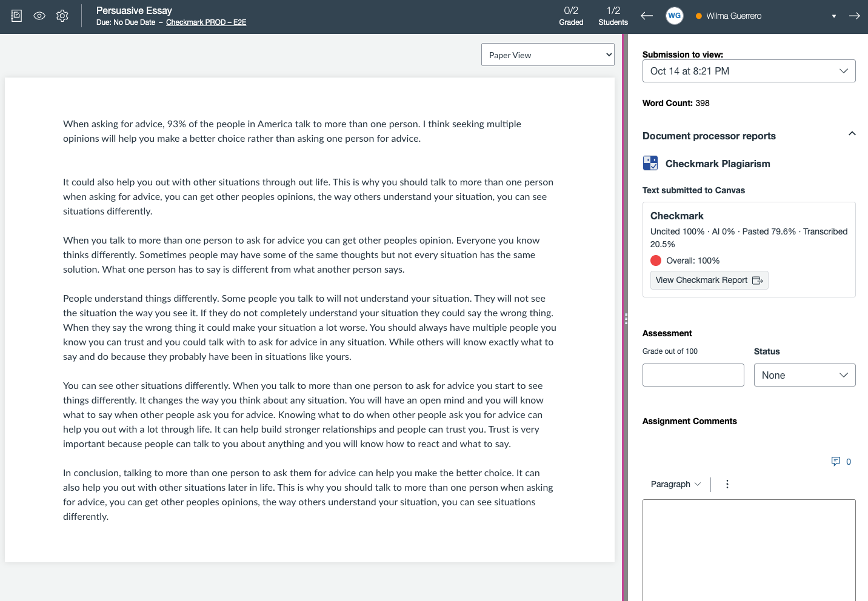Image resolution: width=868 pixels, height=601 pixels.
Task: Click the paragraph starting "In conclusion"
Action: pos(309,495)
